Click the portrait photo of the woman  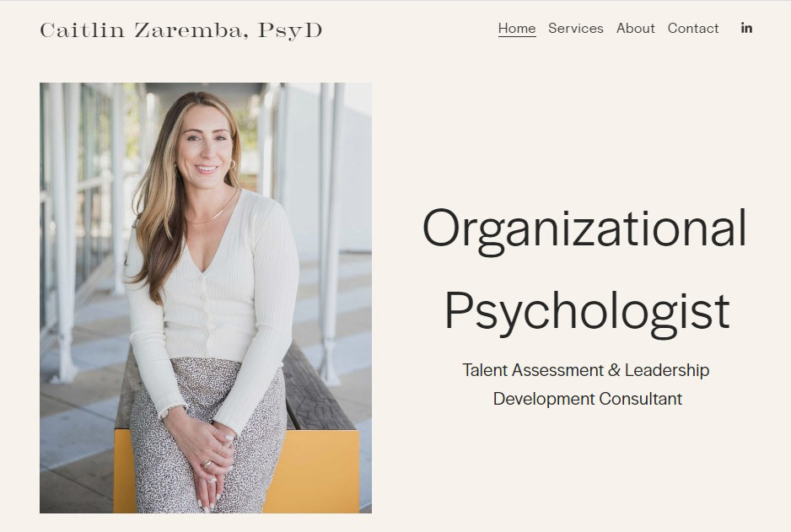click(206, 298)
